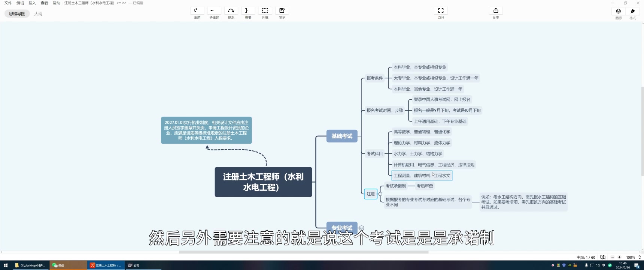
Task: Select the 报考条件 subtopic
Action: (375, 78)
